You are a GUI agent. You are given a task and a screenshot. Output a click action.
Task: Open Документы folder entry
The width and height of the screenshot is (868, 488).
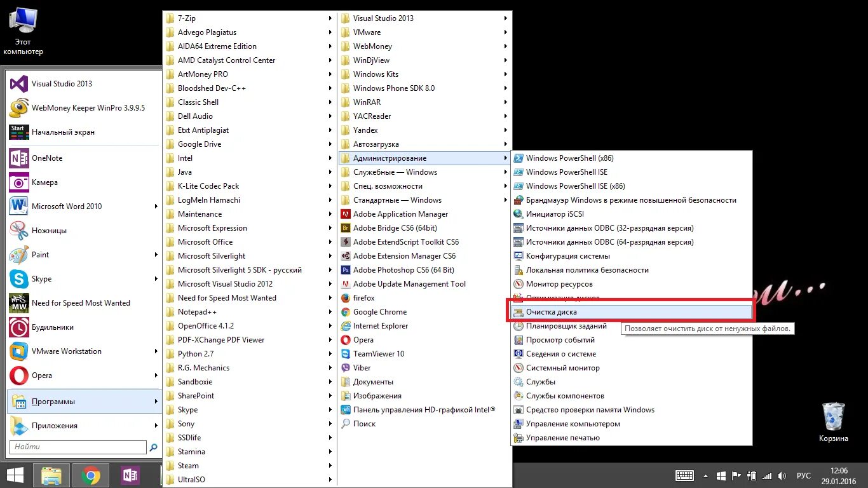(x=424, y=382)
